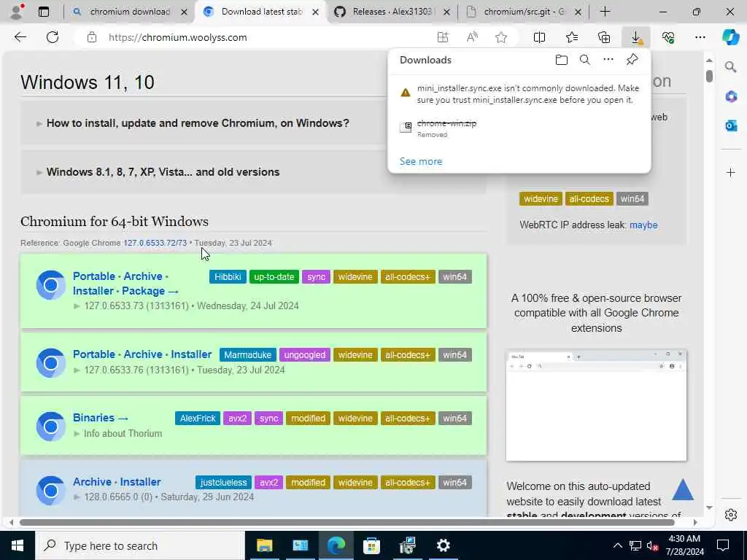Viewport: 747px width, 560px height.
Task: Open downloads folder from Downloads panel
Action: [x=561, y=60]
